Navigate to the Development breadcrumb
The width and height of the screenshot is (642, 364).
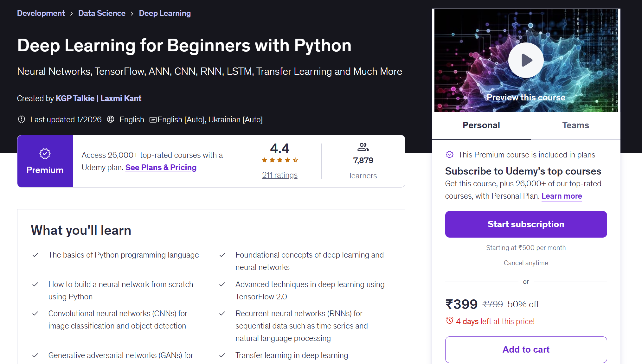pyautogui.click(x=41, y=13)
